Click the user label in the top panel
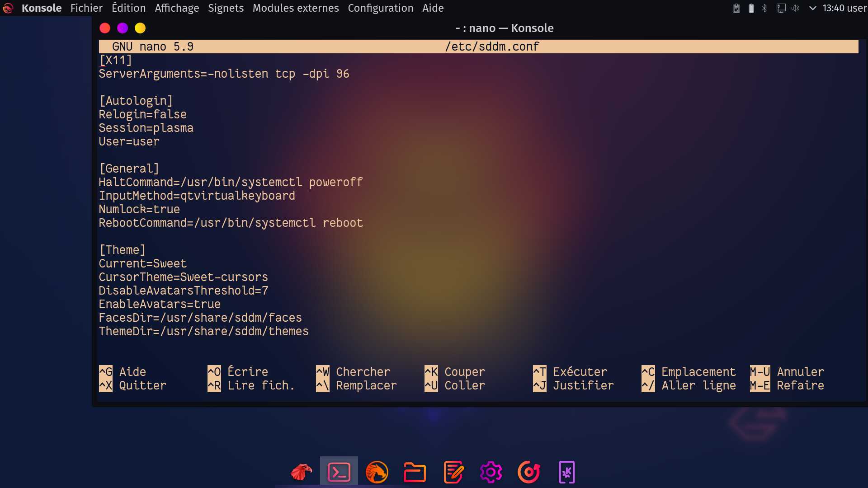 [x=857, y=8]
